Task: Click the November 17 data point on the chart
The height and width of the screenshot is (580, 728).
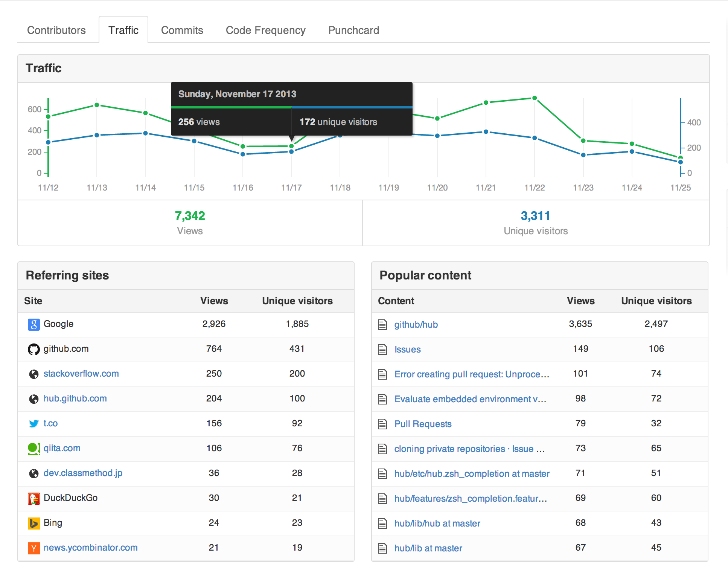Action: click(292, 146)
